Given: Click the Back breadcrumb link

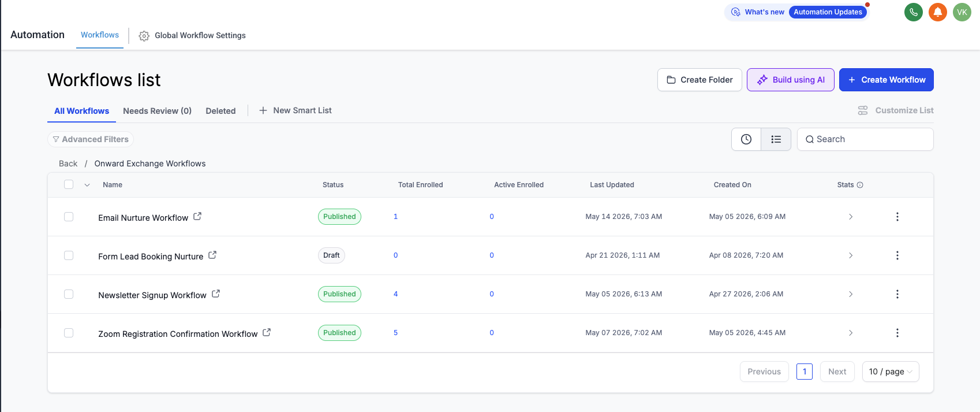Looking at the screenshot, I should click(x=68, y=164).
